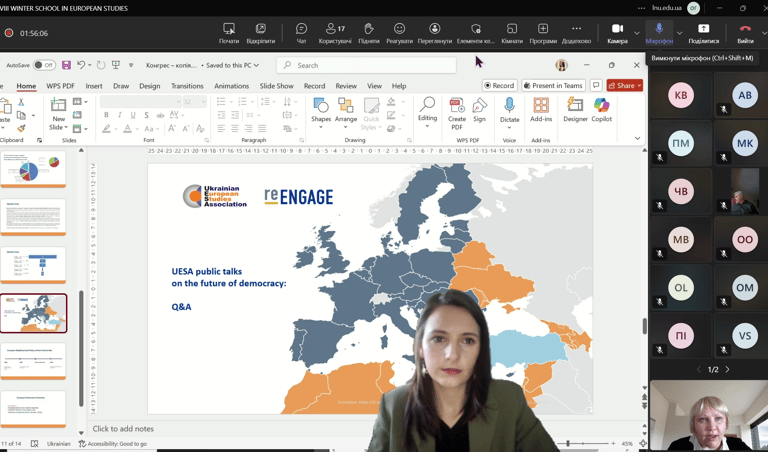Open more meeting options (Додатково)
Viewport: 768px width, 452px height.
click(x=576, y=33)
